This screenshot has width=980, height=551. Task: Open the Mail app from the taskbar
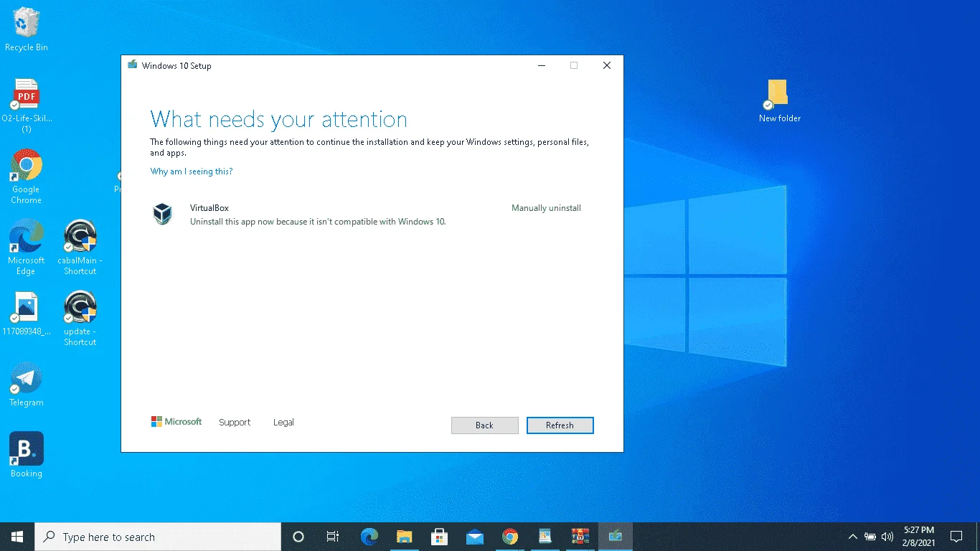coord(475,537)
